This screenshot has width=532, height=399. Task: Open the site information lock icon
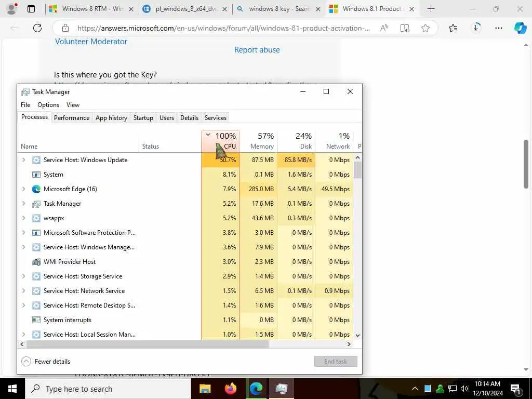tap(65, 28)
